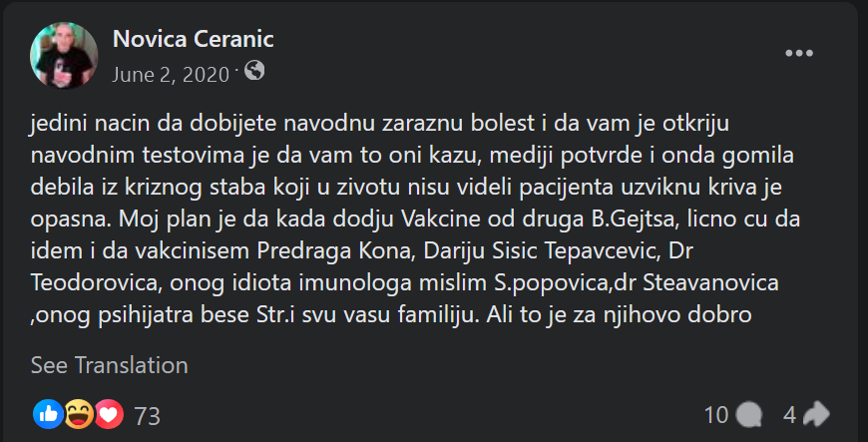Open the Novica Ceranic profile name link
Image resolution: width=868 pixels, height=442 pixels.
point(194,40)
